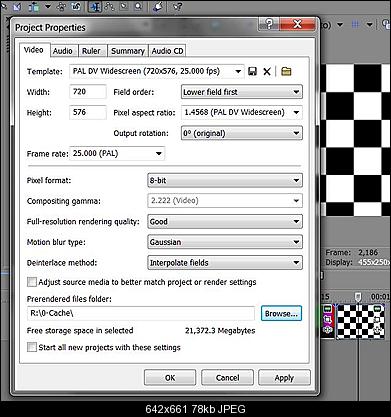
Task: Switch to the Audio CD tab
Action: pyautogui.click(x=167, y=51)
